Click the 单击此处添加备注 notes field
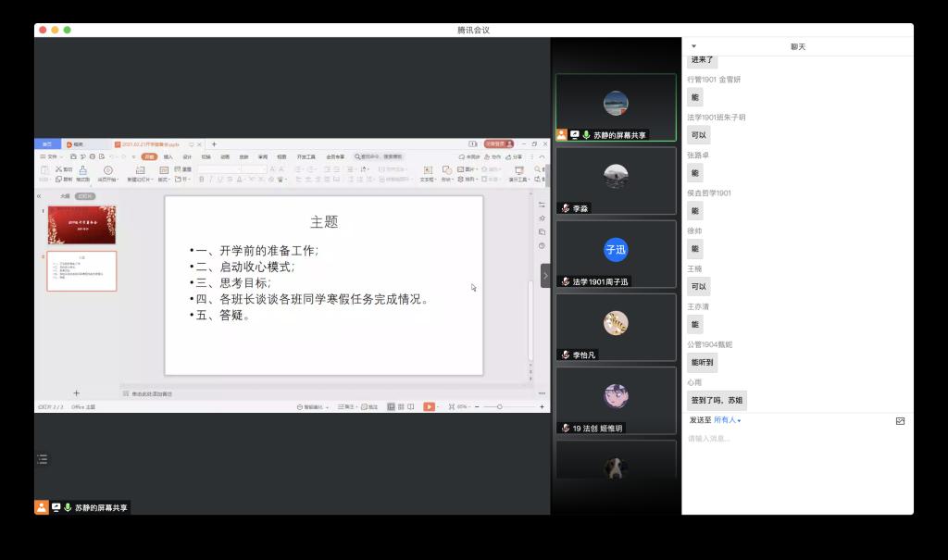This screenshot has height=560, width=948. pyautogui.click(x=153, y=393)
